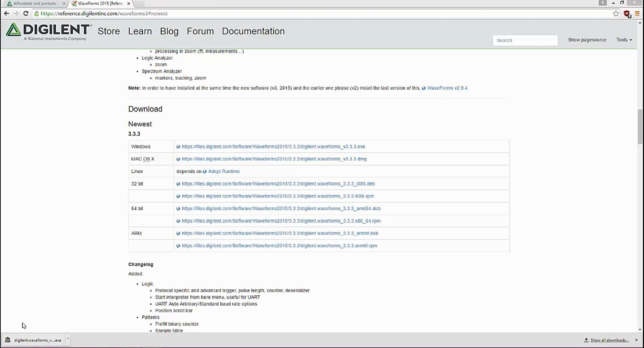Open the Chrome hamburger menu
Screen dimensions: 644x348
click(x=637, y=13)
